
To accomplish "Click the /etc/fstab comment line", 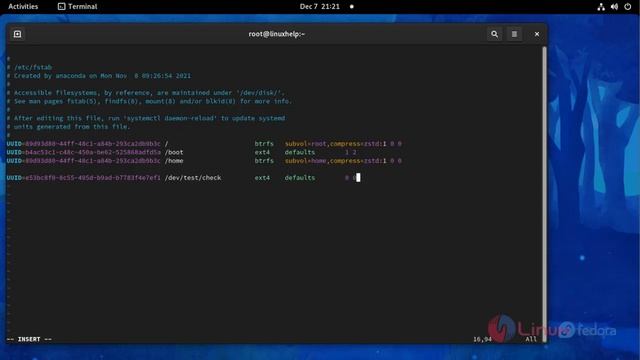I will coord(29,67).
